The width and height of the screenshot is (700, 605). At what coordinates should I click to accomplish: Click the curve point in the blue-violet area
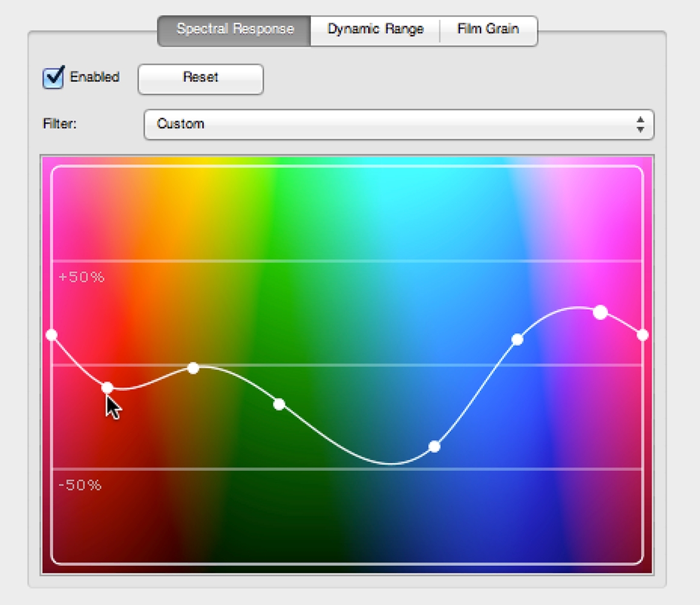tap(517, 339)
